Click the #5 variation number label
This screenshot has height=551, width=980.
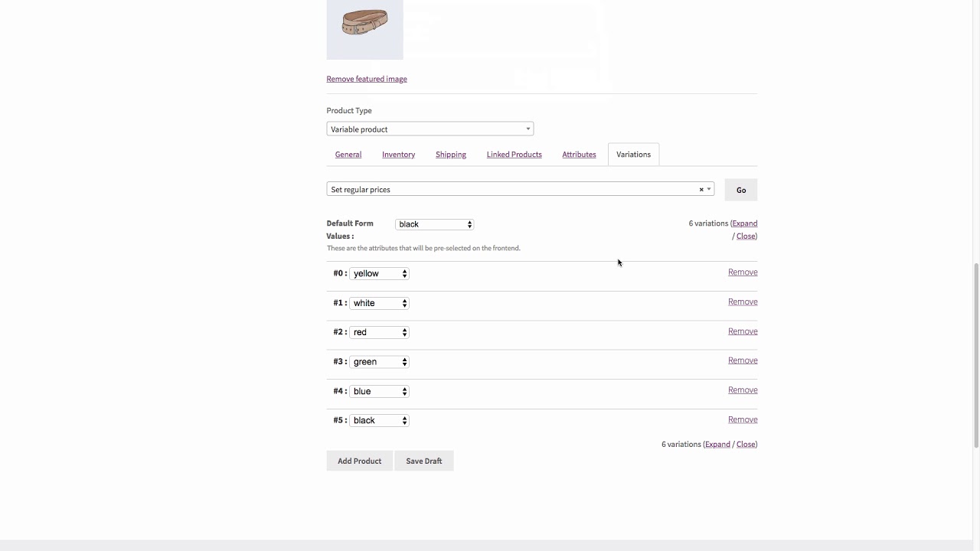(x=340, y=420)
